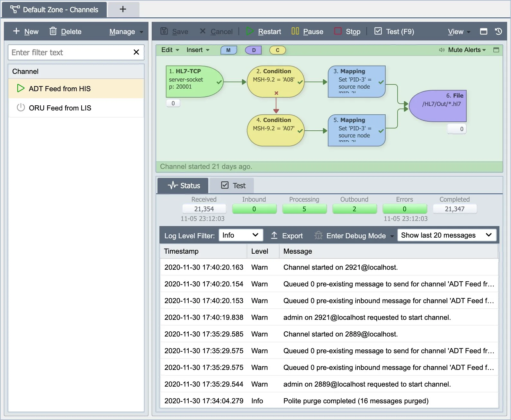Image resolution: width=511 pixels, height=420 pixels.
Task: Click the Delete trash icon
Action: coord(53,31)
